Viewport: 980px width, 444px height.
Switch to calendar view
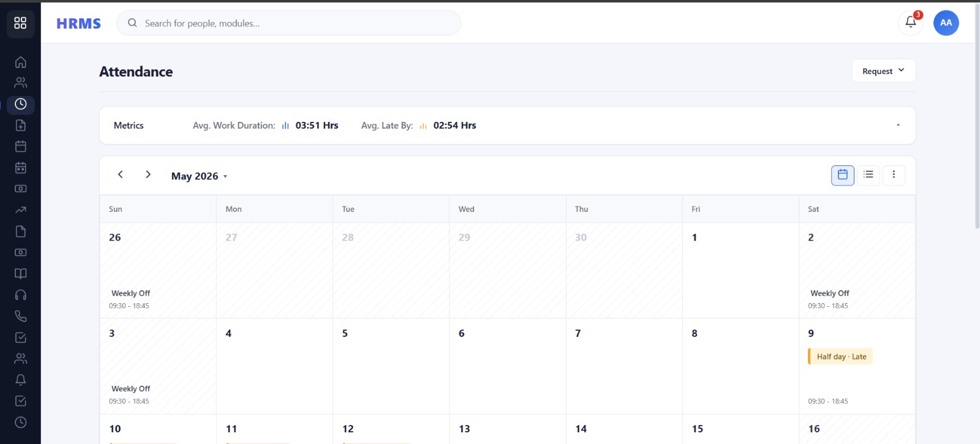coord(843,175)
